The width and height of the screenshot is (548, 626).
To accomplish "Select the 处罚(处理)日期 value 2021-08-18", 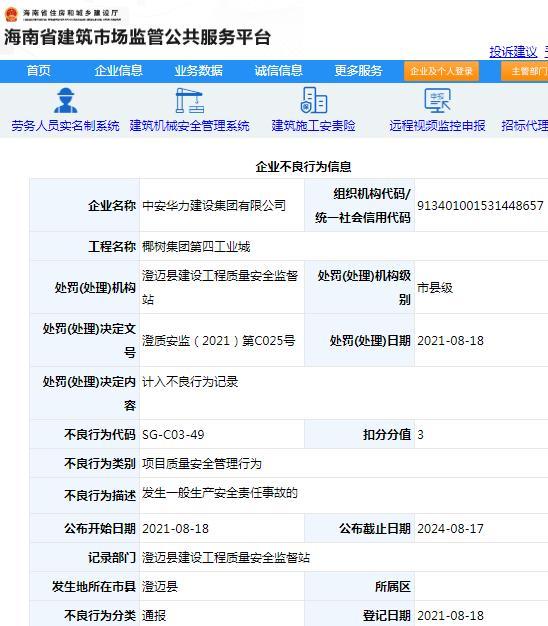I will (x=450, y=341).
